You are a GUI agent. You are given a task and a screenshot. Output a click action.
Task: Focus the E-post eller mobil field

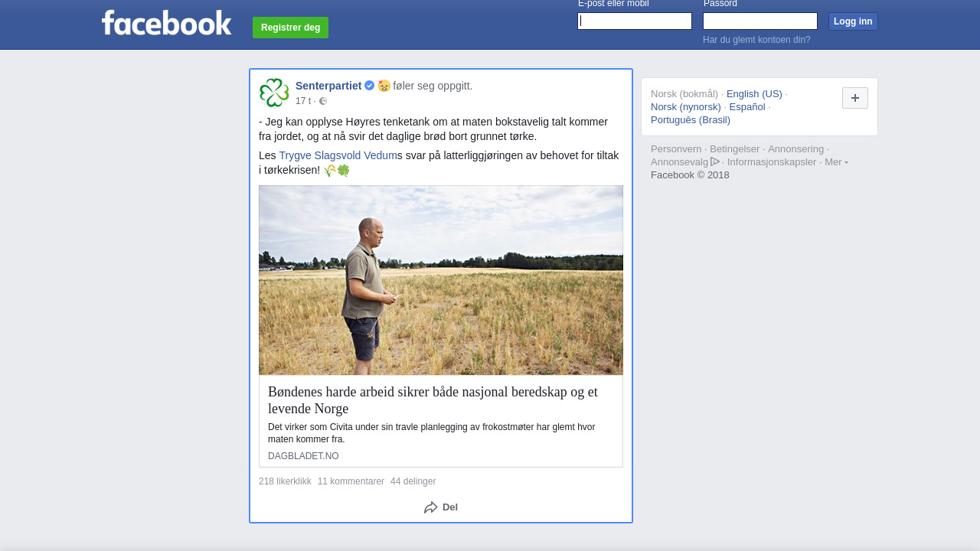tap(635, 21)
